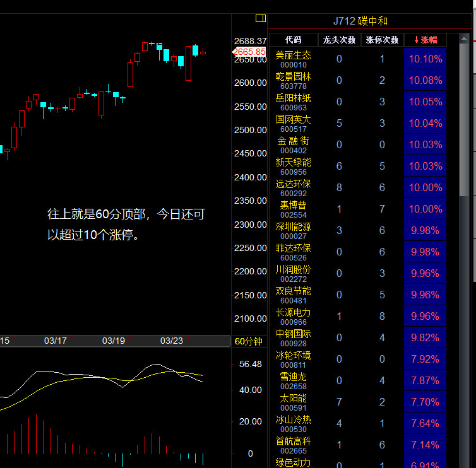Click the yellow window layout icon above the price axis
This screenshot has width=476, height=468.
261,18
